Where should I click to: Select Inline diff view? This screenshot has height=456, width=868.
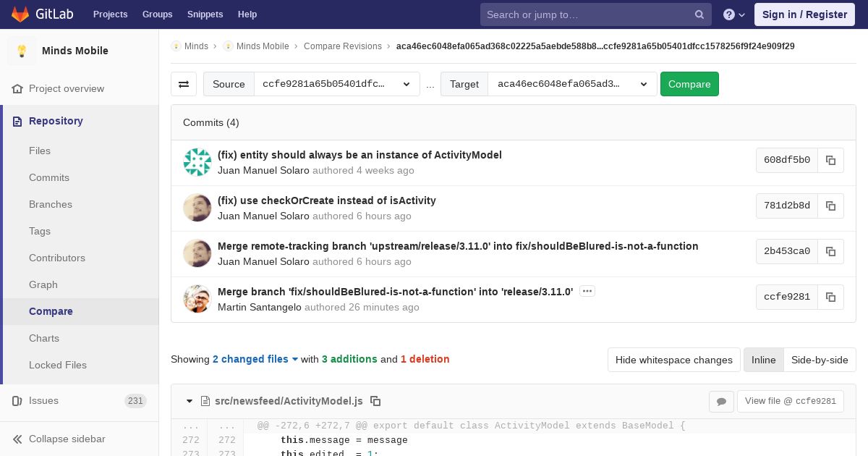[x=763, y=360]
